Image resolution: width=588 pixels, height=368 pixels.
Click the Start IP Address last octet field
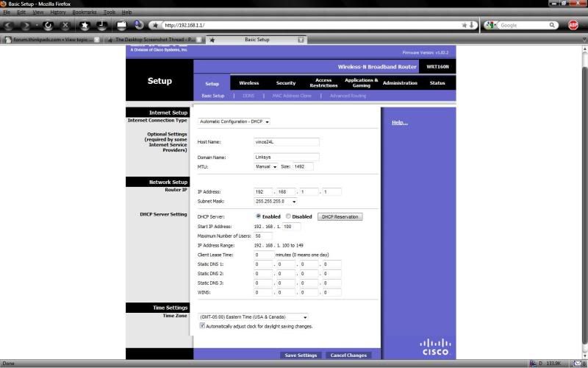pos(291,227)
